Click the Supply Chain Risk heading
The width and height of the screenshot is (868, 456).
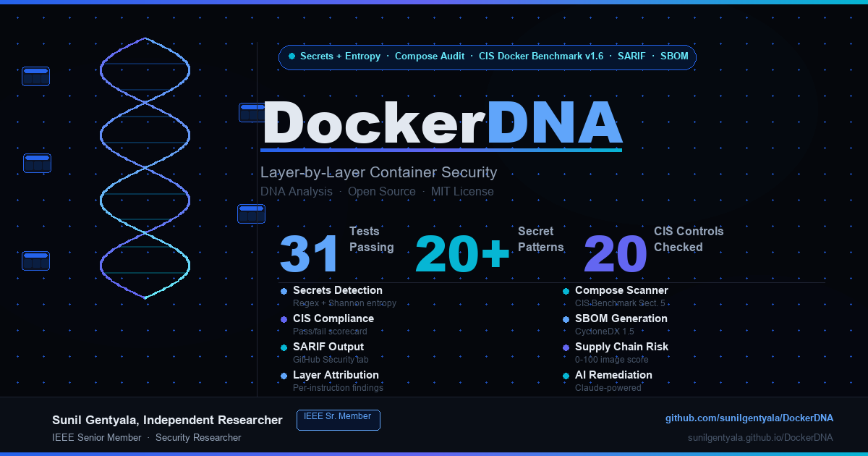(x=621, y=347)
